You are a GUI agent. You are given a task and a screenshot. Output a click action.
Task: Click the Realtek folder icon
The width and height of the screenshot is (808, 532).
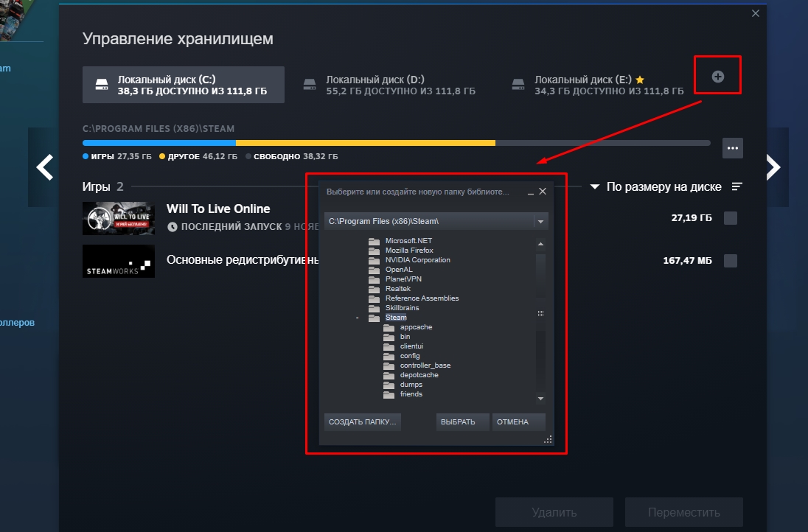coord(374,289)
